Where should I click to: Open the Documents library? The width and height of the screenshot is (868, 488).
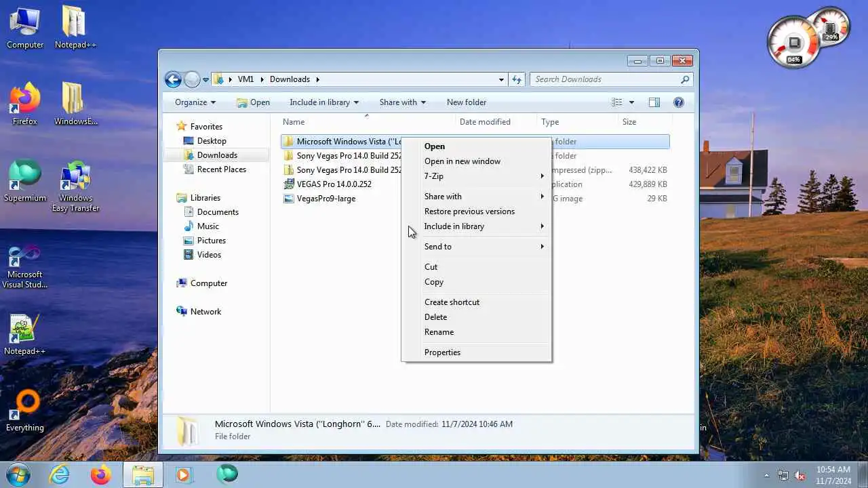click(x=218, y=212)
